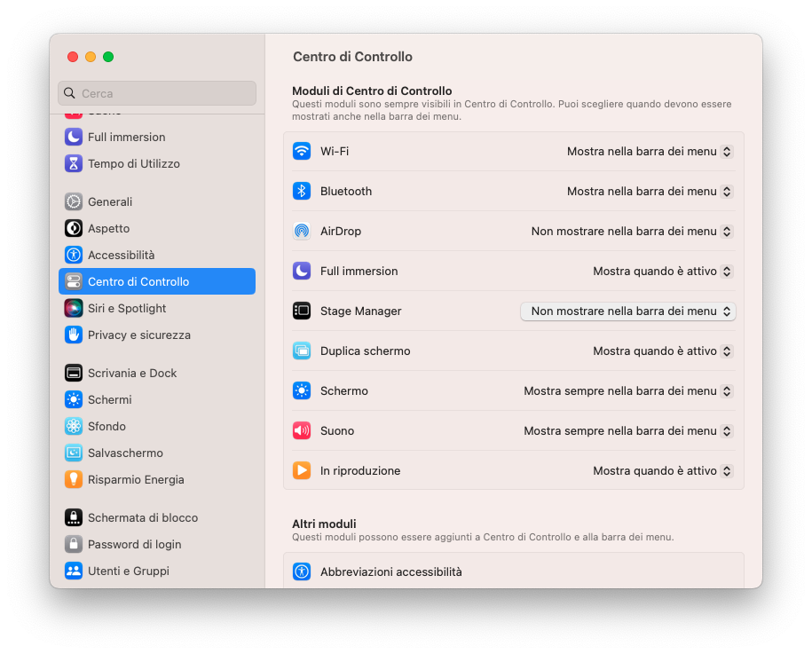Click the In riproduzione play icon
This screenshot has width=812, height=654.
coord(302,470)
